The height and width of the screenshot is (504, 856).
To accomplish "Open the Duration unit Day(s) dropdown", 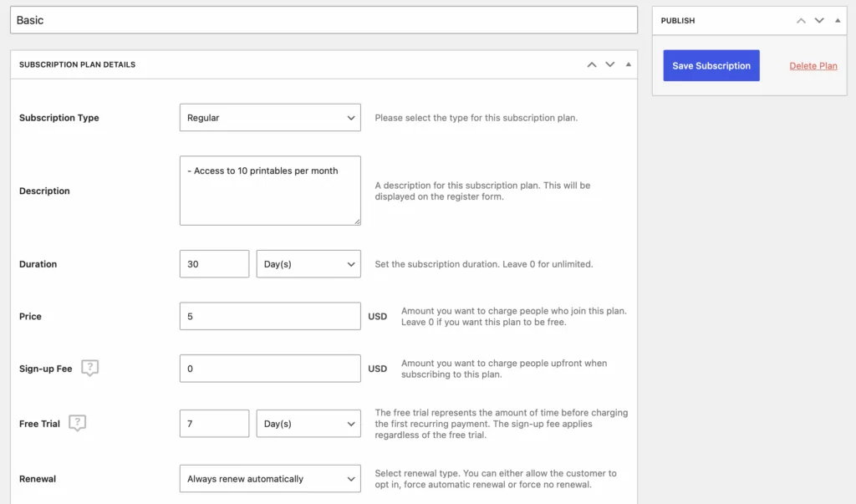I will click(308, 264).
